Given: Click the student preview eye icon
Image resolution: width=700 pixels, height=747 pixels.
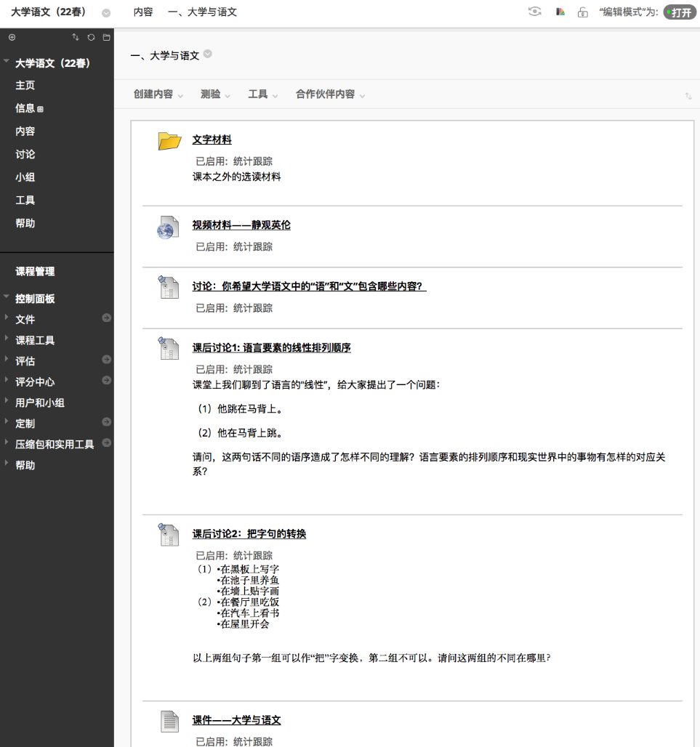Looking at the screenshot, I should (535, 12).
